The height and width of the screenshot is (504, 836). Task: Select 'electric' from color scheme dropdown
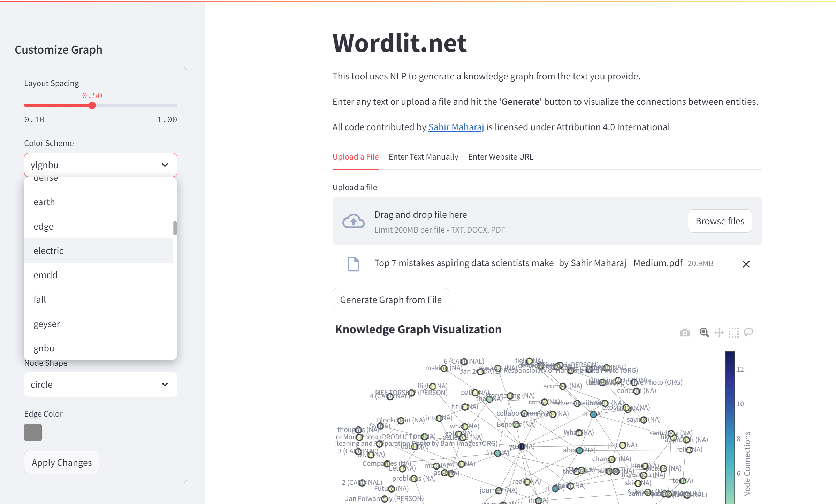point(100,250)
